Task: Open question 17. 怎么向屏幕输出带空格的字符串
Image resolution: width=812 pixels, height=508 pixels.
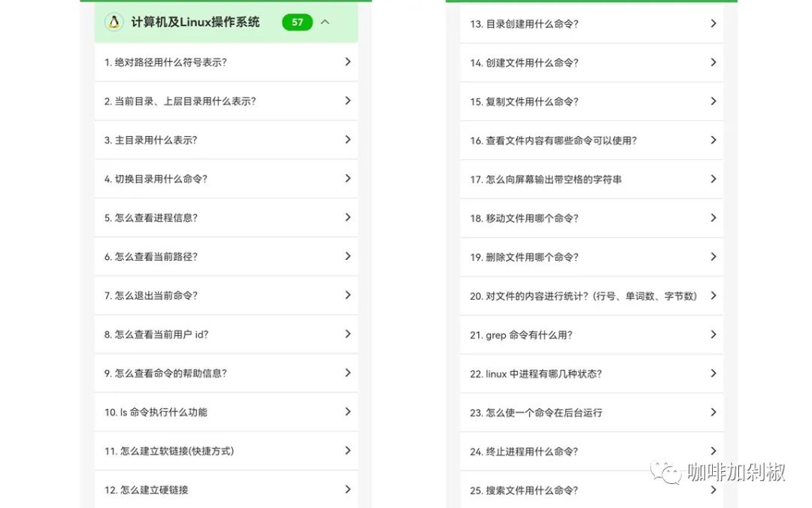Action: point(592,179)
